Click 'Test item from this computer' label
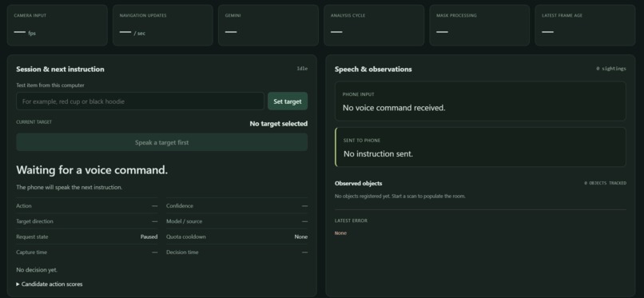This screenshot has width=644, height=298. tap(50, 85)
